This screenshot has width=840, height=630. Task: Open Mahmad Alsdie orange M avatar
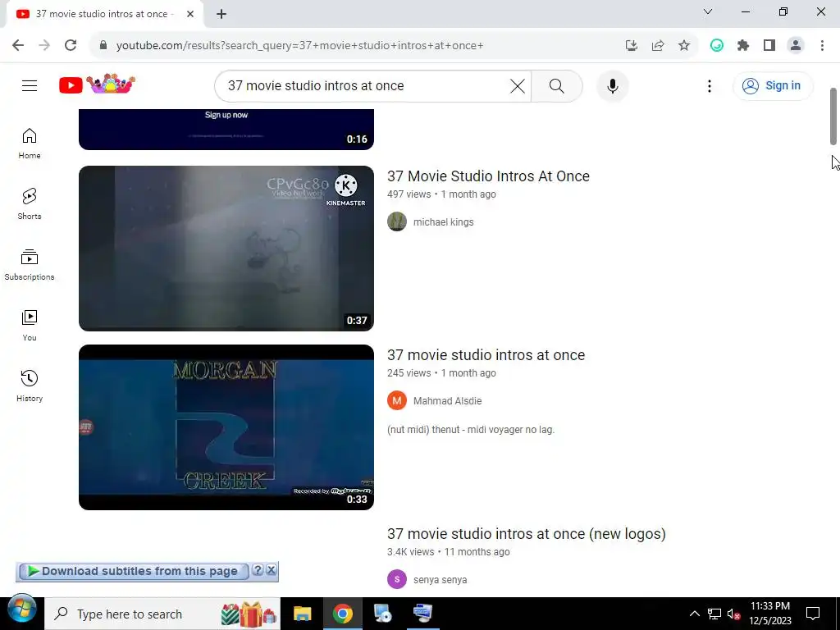tap(397, 400)
